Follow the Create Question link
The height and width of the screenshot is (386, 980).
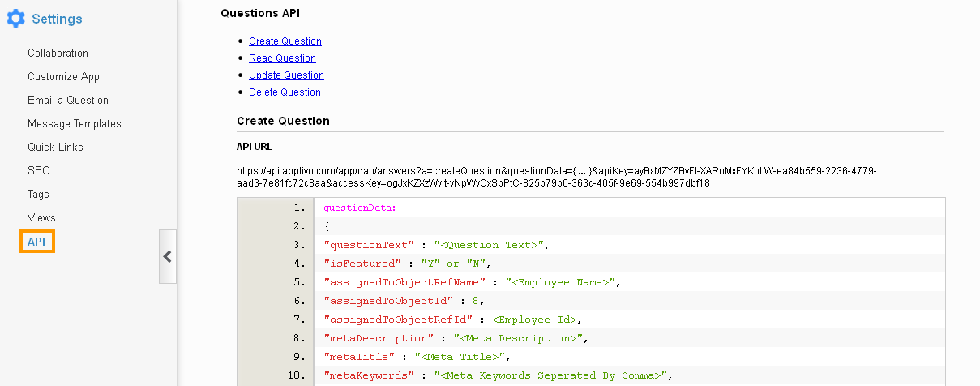tap(285, 41)
